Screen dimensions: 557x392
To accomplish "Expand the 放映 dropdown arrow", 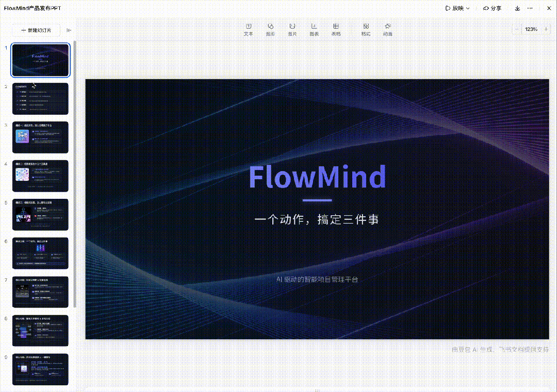I will point(468,9).
